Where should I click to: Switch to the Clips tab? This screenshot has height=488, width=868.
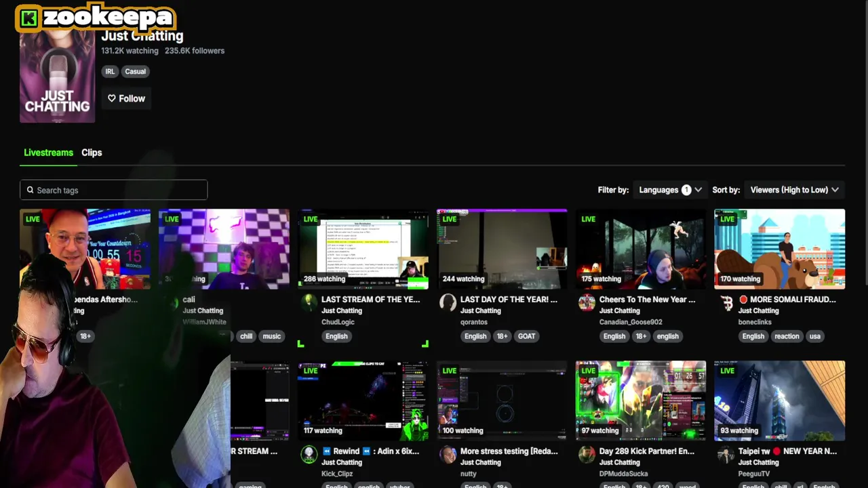pos(92,152)
